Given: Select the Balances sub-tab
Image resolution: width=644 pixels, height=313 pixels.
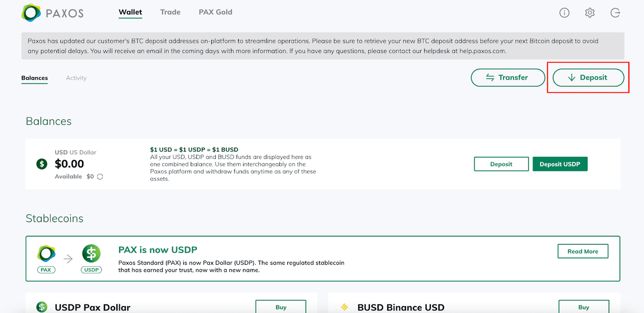Looking at the screenshot, I should tap(34, 78).
